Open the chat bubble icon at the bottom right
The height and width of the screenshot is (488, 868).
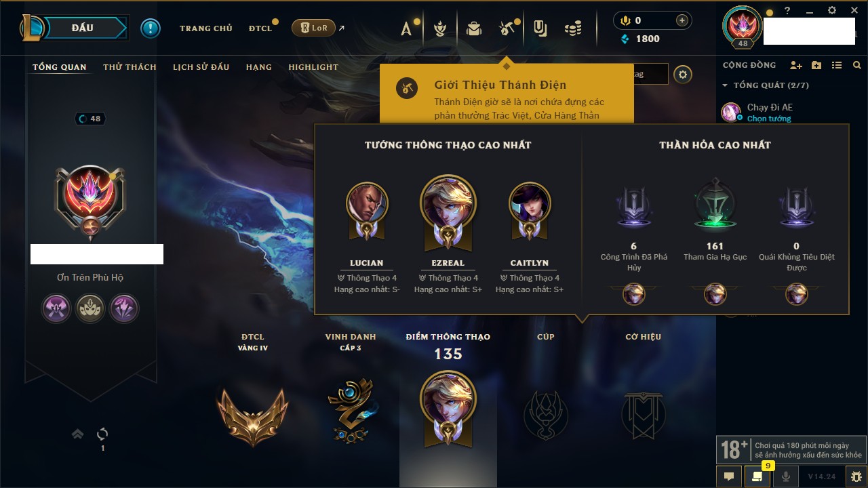729,476
